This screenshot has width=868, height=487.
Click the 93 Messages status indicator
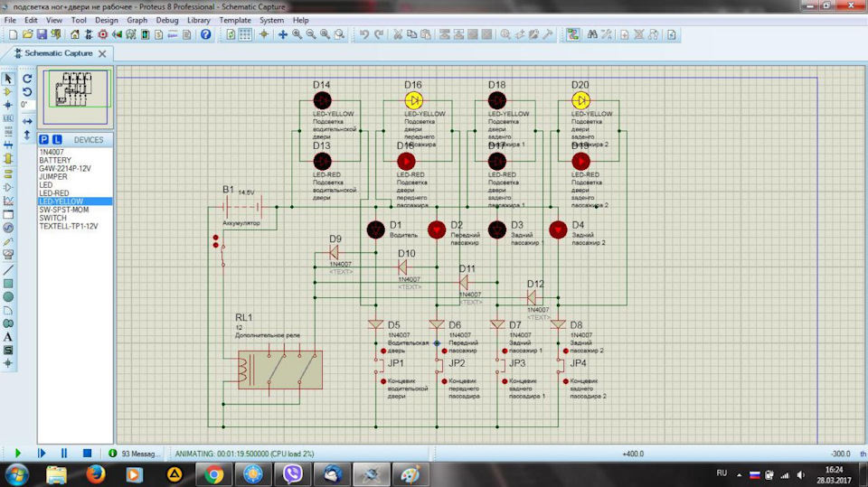(135, 454)
